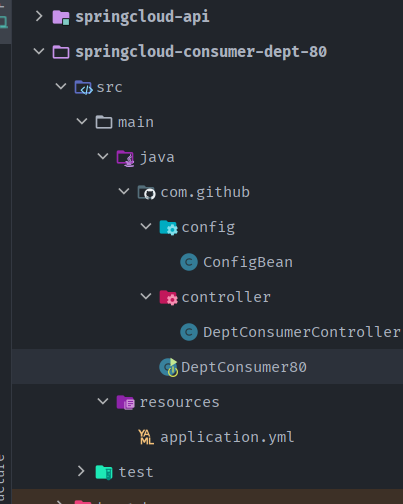Collapse the main folder
The image size is (403, 504).
point(82,121)
